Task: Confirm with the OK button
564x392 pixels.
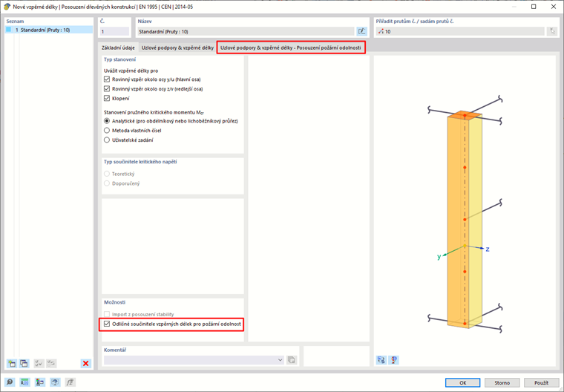Action: (462, 382)
